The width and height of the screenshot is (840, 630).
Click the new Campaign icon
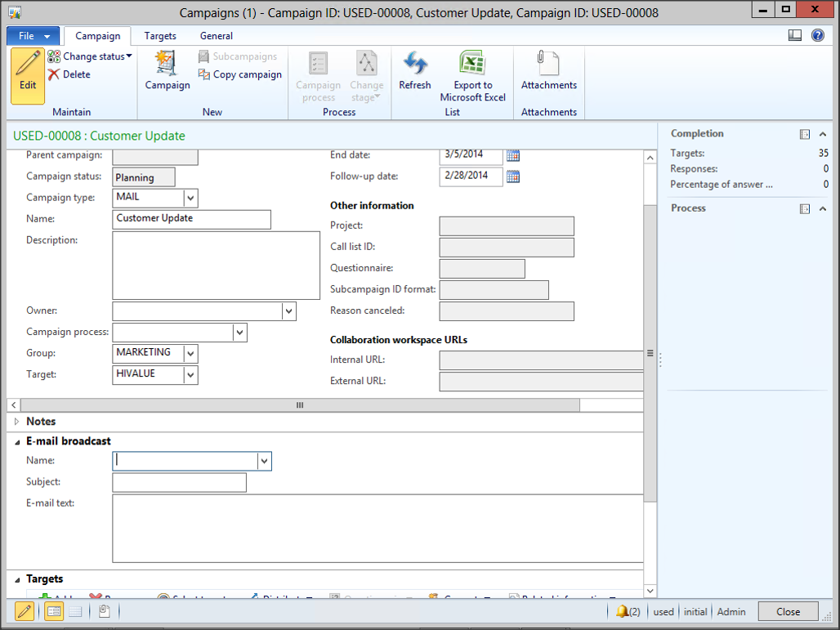pos(167,70)
